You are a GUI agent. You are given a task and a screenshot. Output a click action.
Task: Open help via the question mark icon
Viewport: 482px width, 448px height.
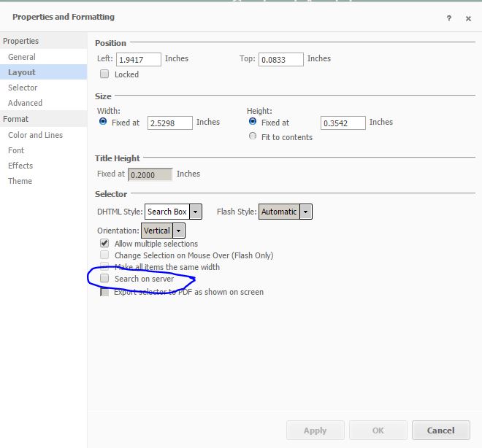pyautogui.click(x=449, y=18)
